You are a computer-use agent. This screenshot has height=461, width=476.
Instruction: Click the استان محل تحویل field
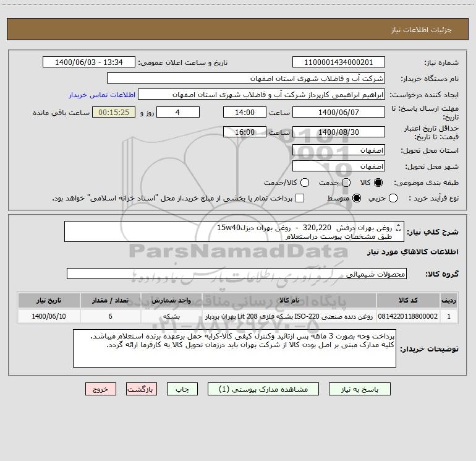tap(339, 150)
